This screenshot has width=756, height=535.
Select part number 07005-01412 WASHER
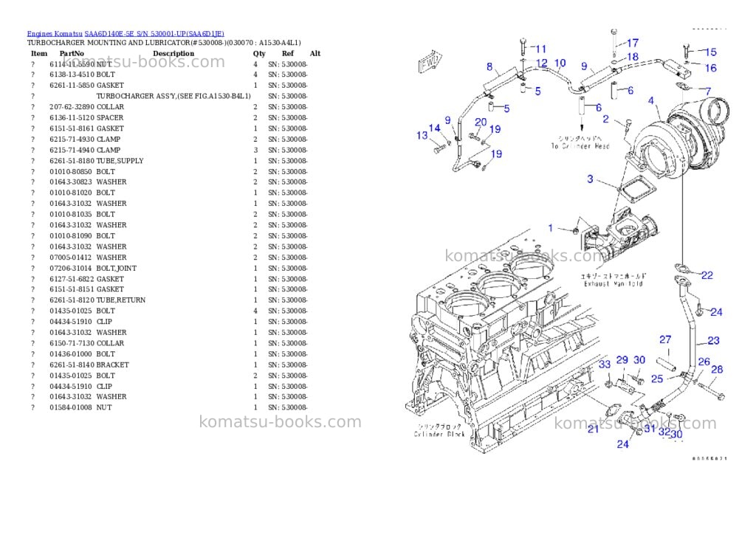[88, 258]
